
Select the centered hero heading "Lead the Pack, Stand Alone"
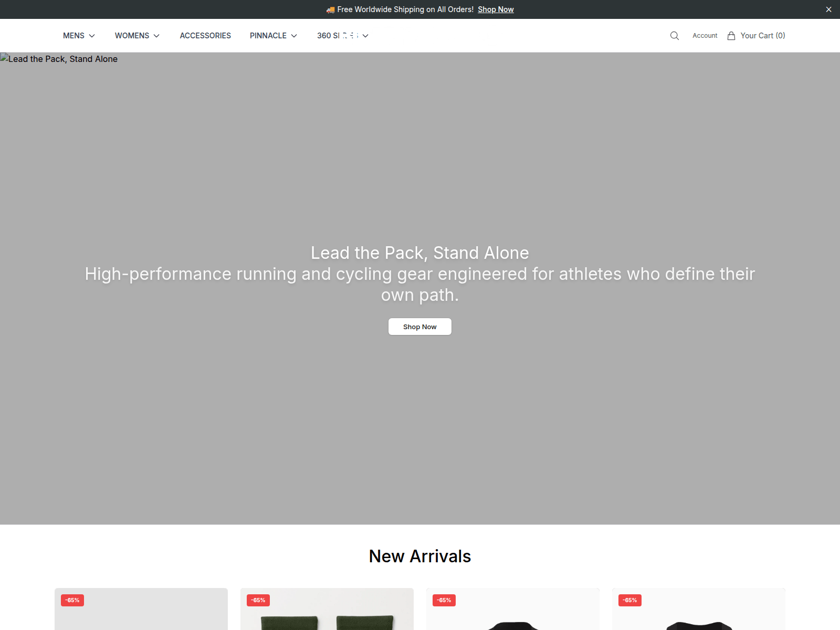click(x=420, y=253)
